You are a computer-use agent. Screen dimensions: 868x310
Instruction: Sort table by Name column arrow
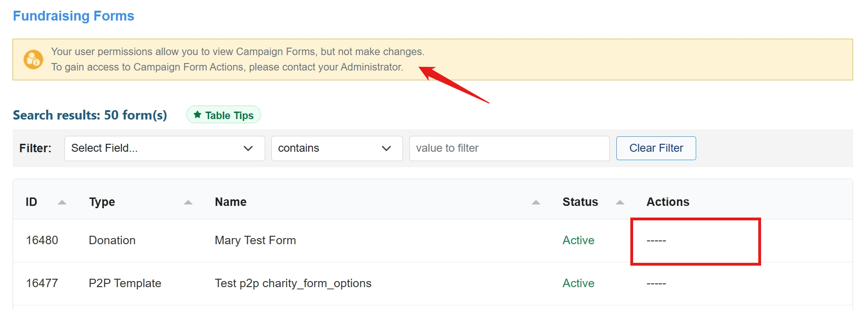coord(536,202)
